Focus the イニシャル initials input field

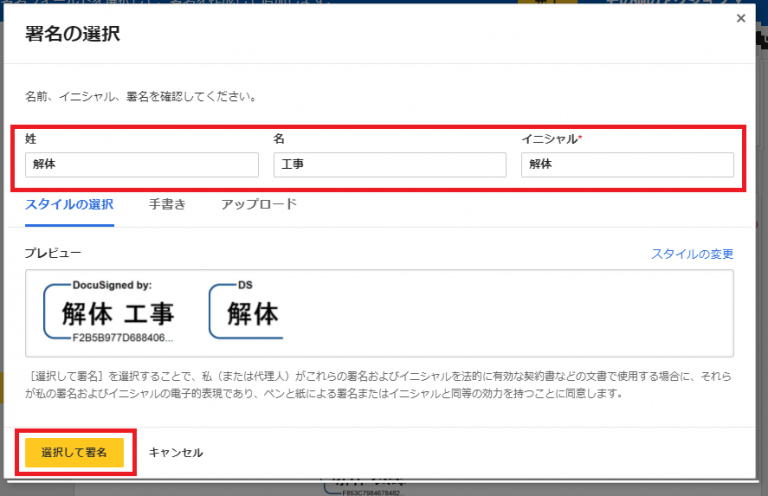click(627, 164)
